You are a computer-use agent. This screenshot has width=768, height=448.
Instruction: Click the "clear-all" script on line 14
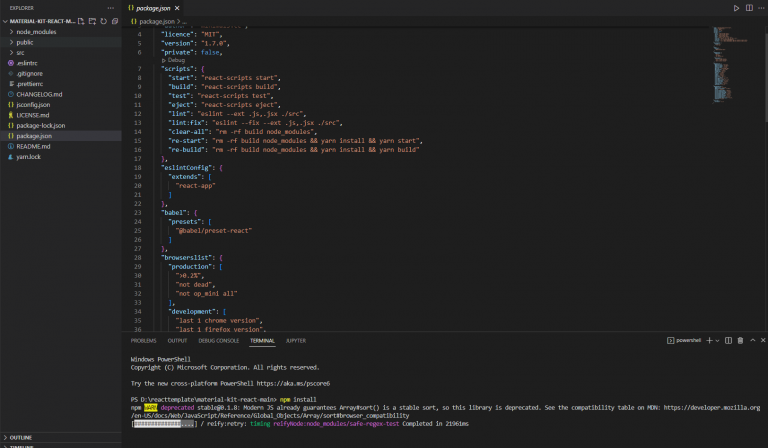click(x=242, y=132)
